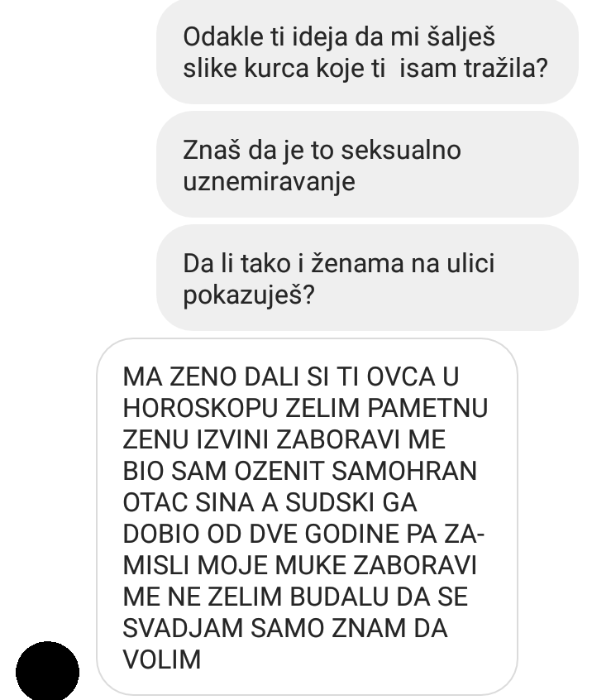Tap the all-caps received message 'MA ZENO'
Screen dimensions: 592x700
point(307,517)
